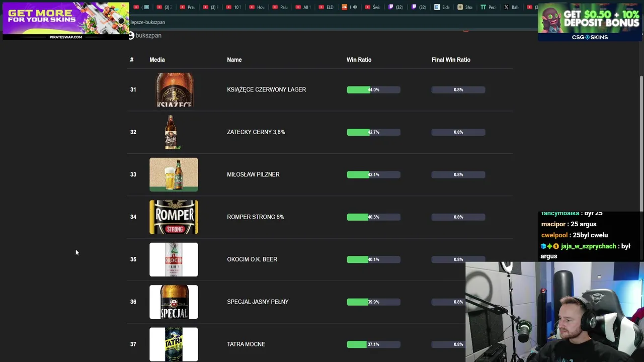Click macipor username in chat overlay
Image resolution: width=644 pixels, height=362 pixels.
click(553, 224)
